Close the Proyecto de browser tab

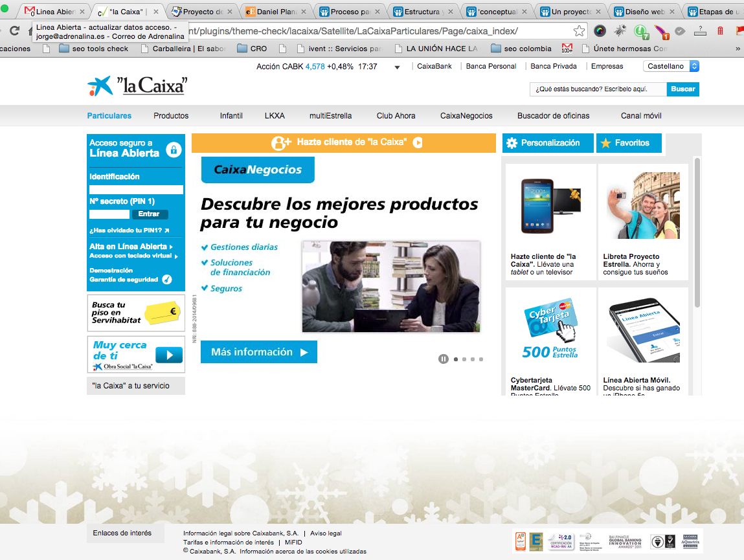click(230, 12)
